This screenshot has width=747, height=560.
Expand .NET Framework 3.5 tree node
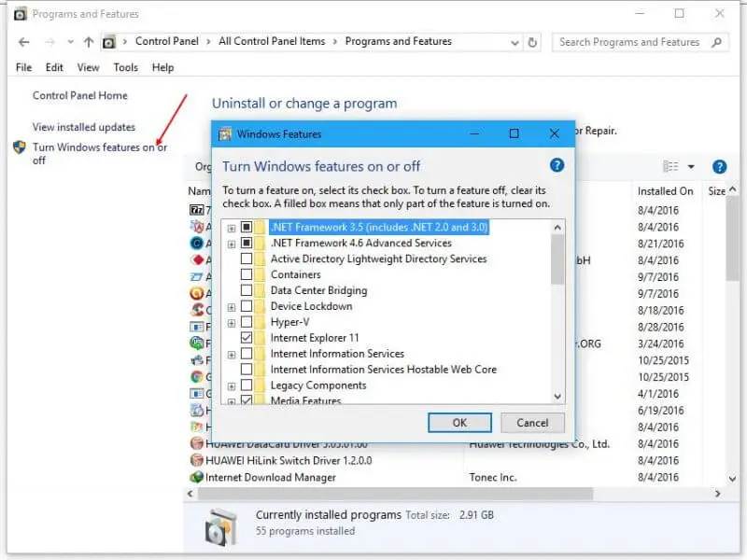232,228
